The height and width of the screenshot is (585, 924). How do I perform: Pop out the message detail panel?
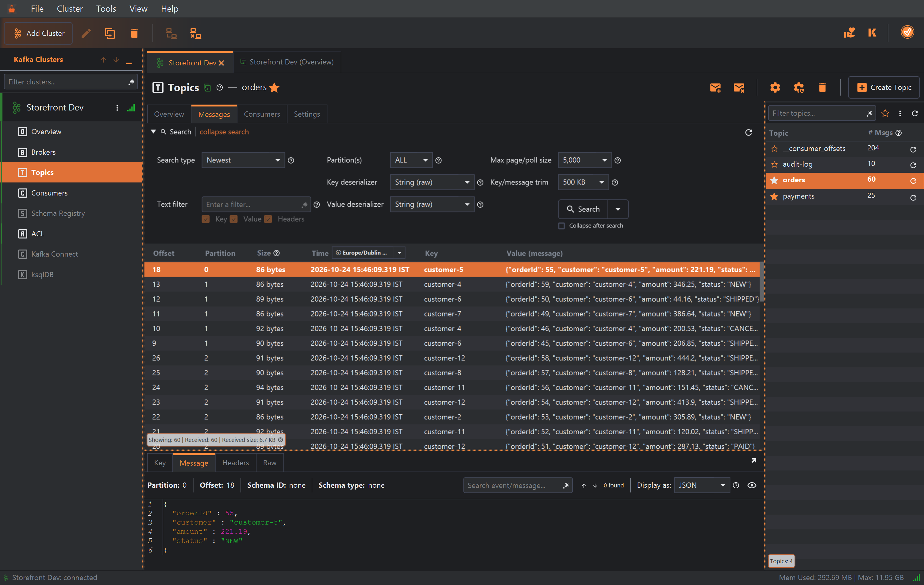tap(754, 460)
